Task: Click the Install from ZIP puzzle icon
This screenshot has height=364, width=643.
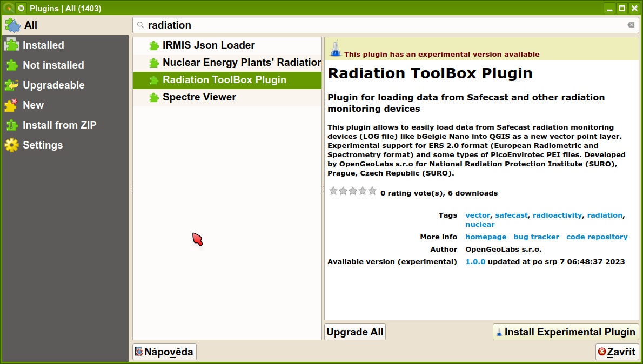Action: coord(12,125)
